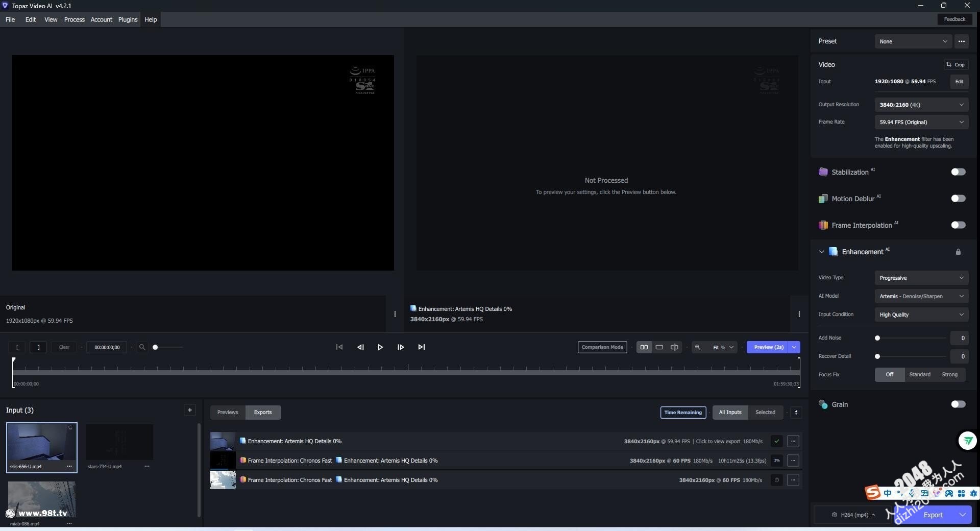Open the Preset dropdown
The image size is (980, 531).
tap(913, 42)
